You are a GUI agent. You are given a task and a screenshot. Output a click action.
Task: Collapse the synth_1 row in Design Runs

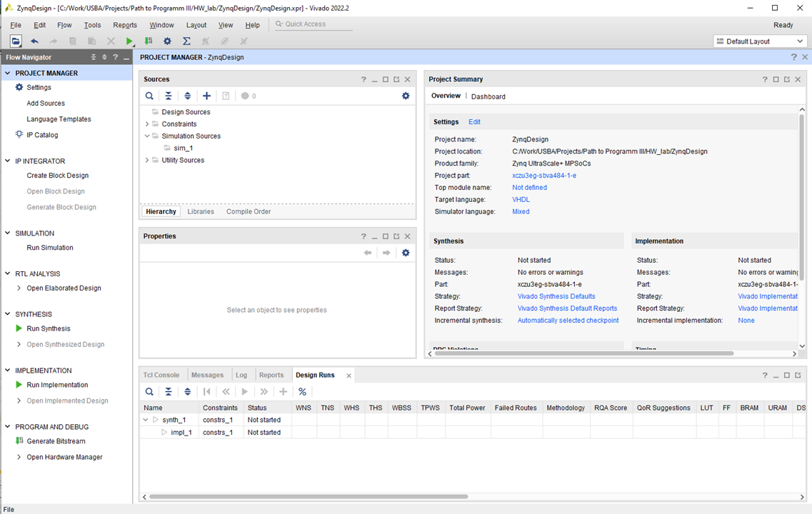pos(146,420)
